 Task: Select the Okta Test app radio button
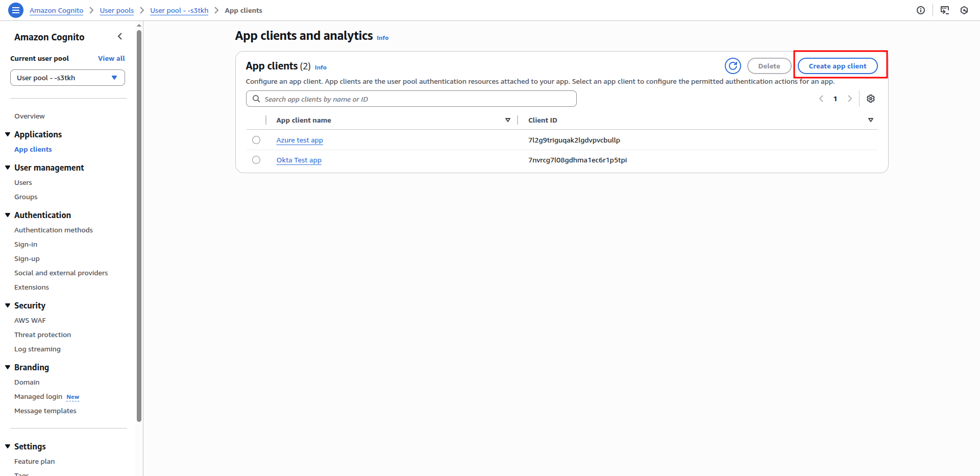pos(256,160)
